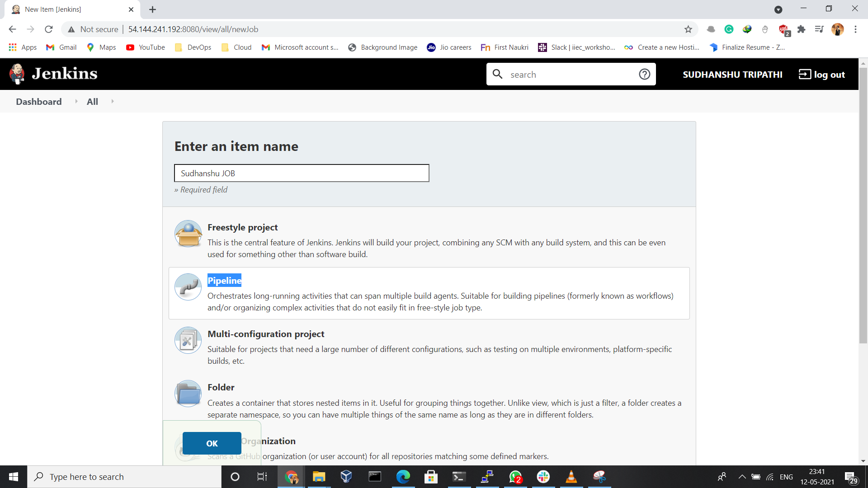Open search help question mark icon

point(644,74)
